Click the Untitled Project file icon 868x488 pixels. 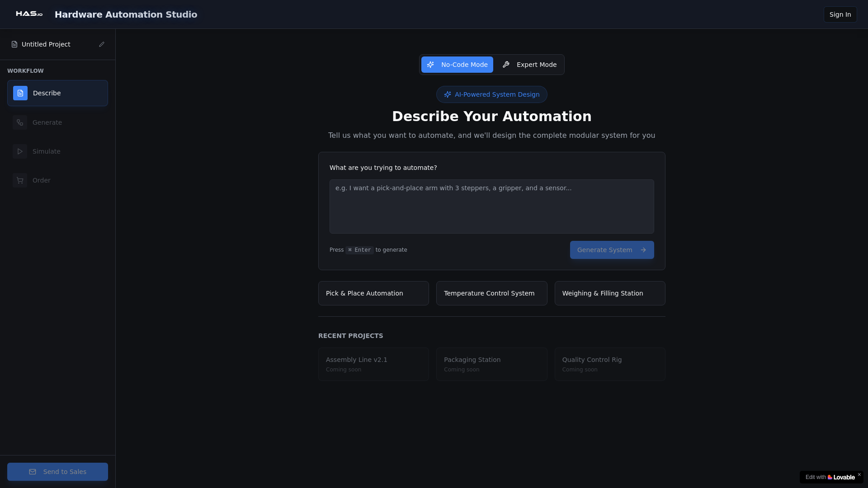(x=14, y=44)
